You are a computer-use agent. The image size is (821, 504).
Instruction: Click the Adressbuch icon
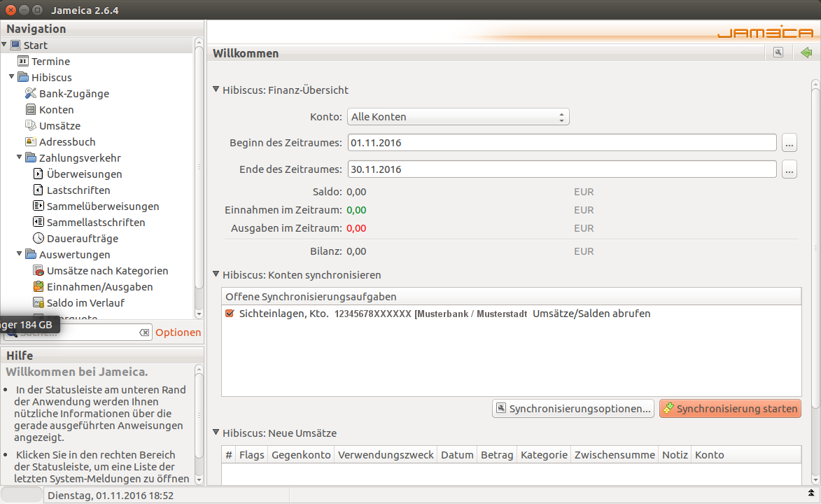coord(31,141)
